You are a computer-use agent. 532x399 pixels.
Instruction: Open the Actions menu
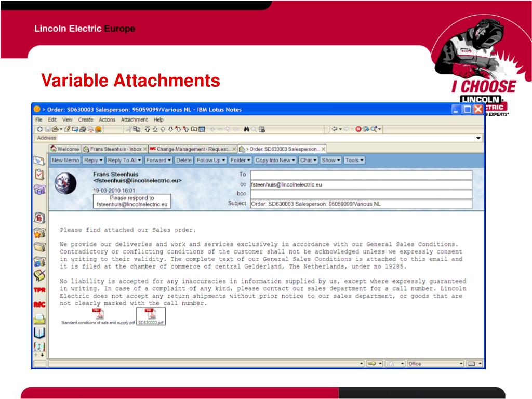click(107, 120)
